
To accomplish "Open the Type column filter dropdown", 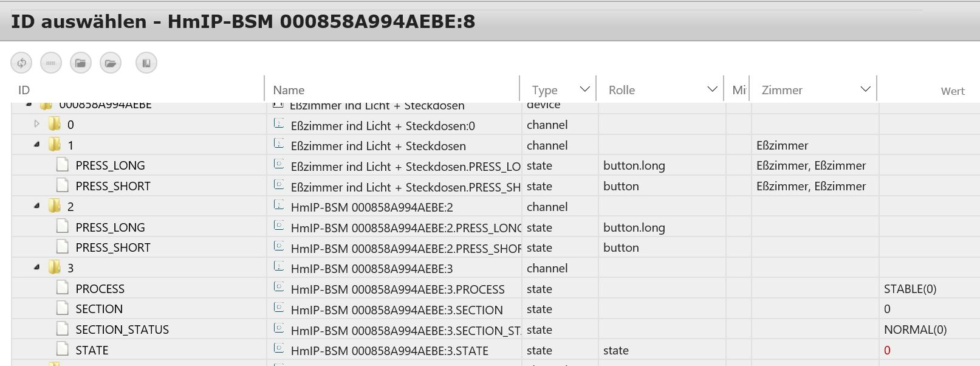I will pyautogui.click(x=584, y=89).
